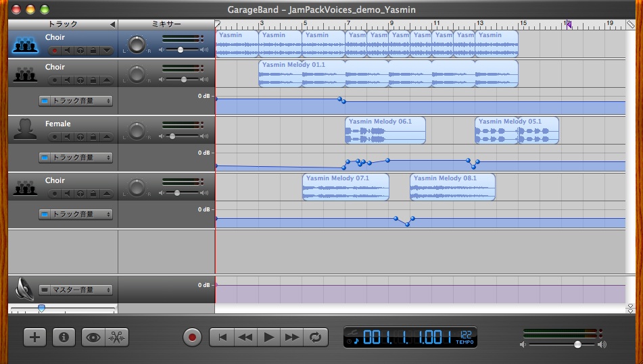
Task: Adjust Female track volume slider
Action: pyautogui.click(x=172, y=136)
